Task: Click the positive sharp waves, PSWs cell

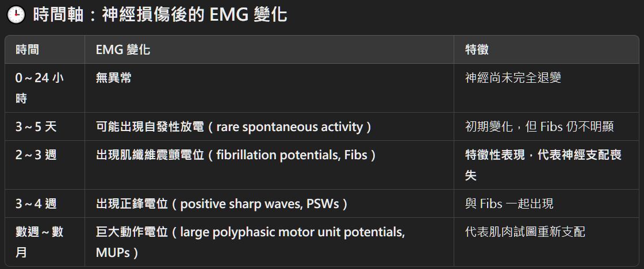Action: pos(222,203)
